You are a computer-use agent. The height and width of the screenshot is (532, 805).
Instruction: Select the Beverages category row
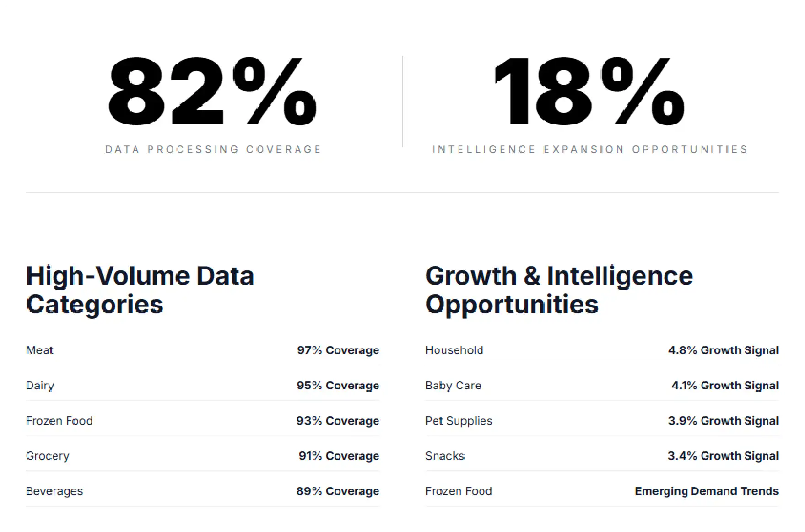(x=202, y=491)
